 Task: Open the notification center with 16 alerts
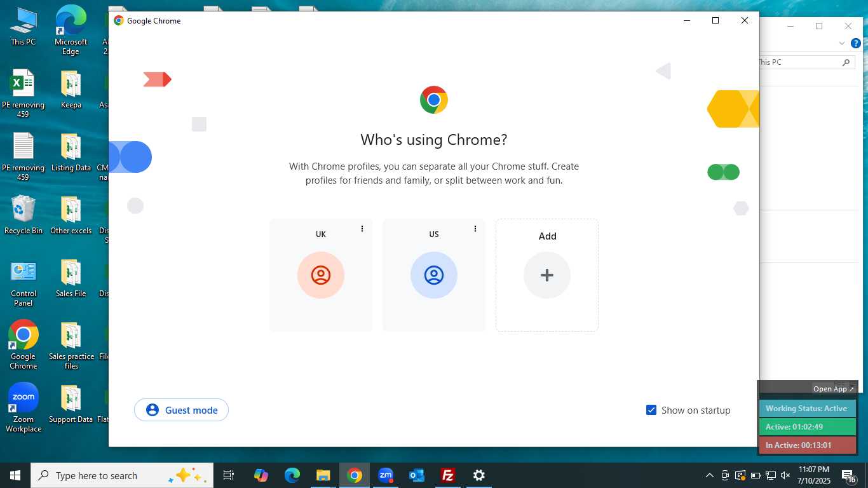(848, 475)
